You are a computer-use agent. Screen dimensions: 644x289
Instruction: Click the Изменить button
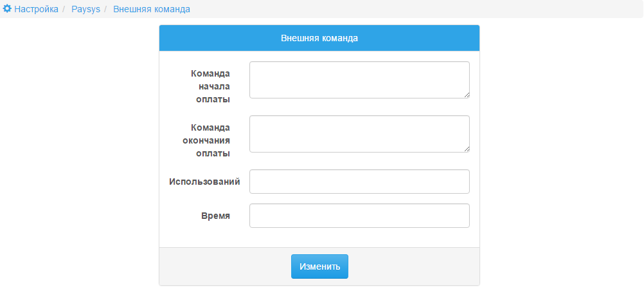pyautogui.click(x=319, y=266)
